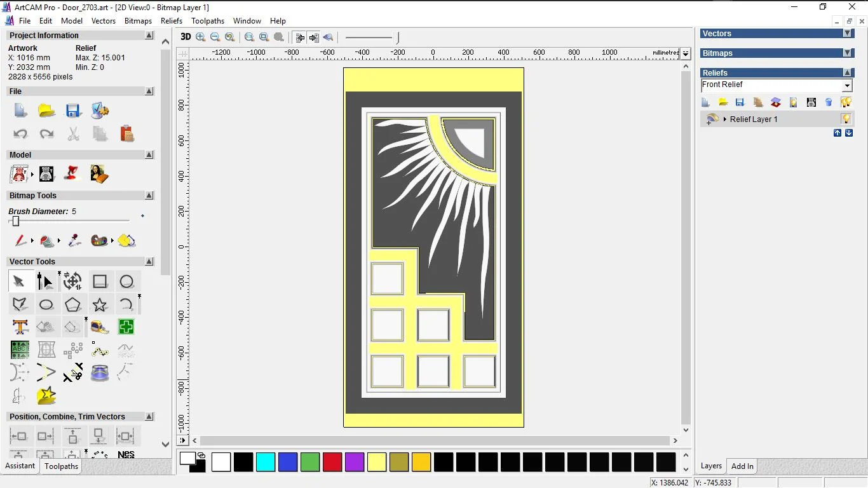Image resolution: width=868 pixels, height=488 pixels.
Task: Click the Brush Diameter slider
Action: 16,221
